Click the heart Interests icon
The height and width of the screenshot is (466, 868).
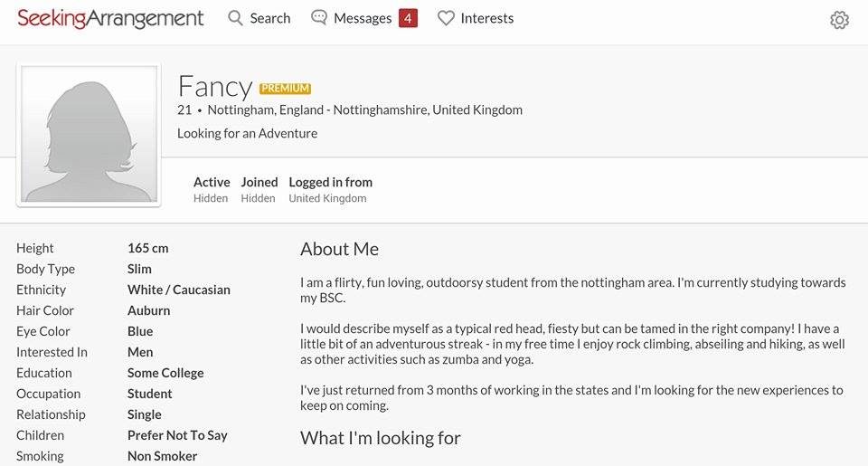tap(446, 18)
